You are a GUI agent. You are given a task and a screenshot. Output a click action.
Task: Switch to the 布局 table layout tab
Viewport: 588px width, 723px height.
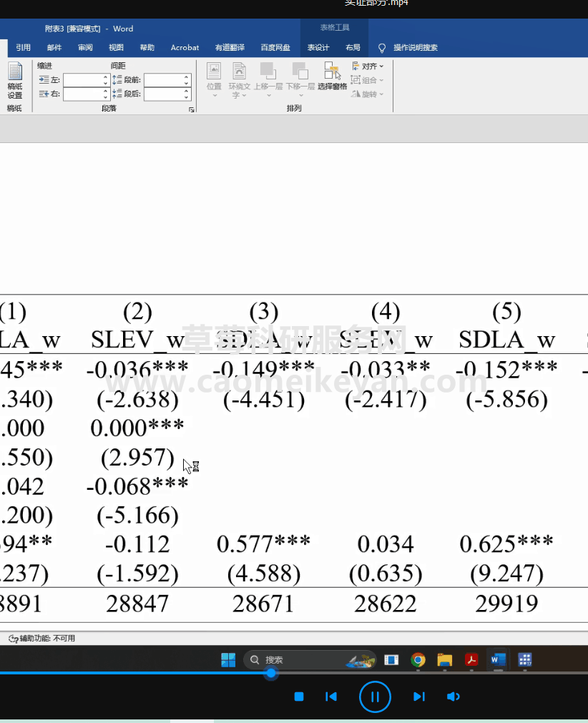tap(353, 47)
